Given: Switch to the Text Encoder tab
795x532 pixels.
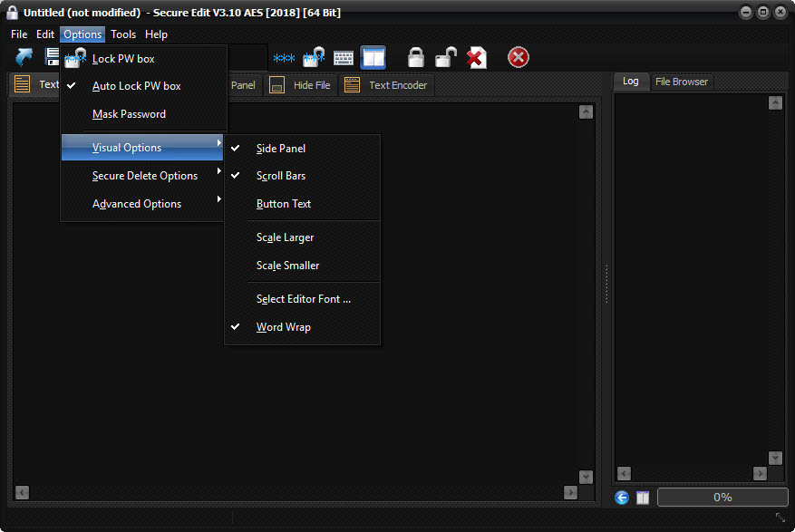Looking at the screenshot, I should click(x=386, y=85).
